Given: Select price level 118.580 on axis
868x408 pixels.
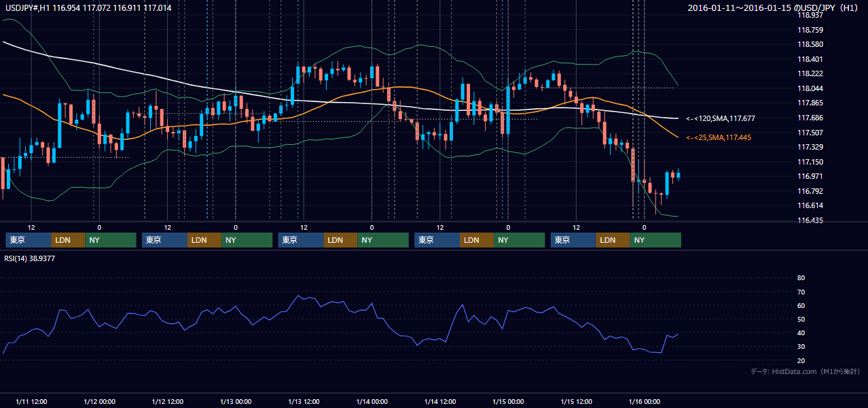Looking at the screenshot, I should point(810,44).
